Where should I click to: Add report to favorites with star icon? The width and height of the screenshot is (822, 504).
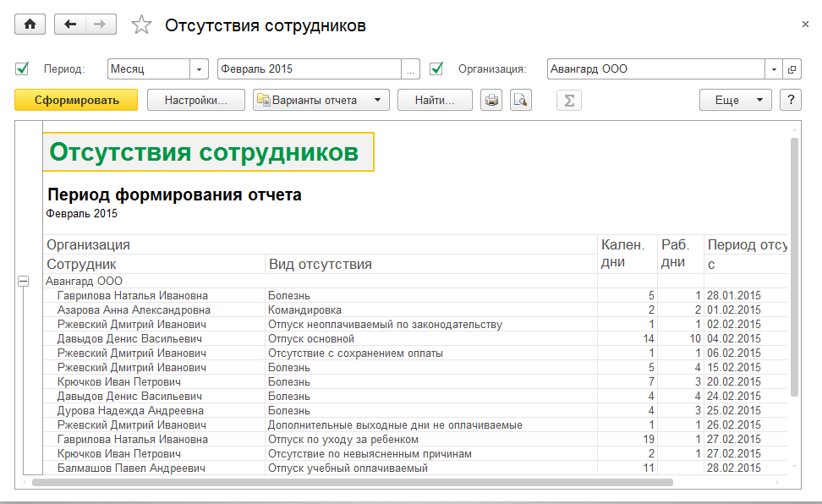[x=141, y=25]
